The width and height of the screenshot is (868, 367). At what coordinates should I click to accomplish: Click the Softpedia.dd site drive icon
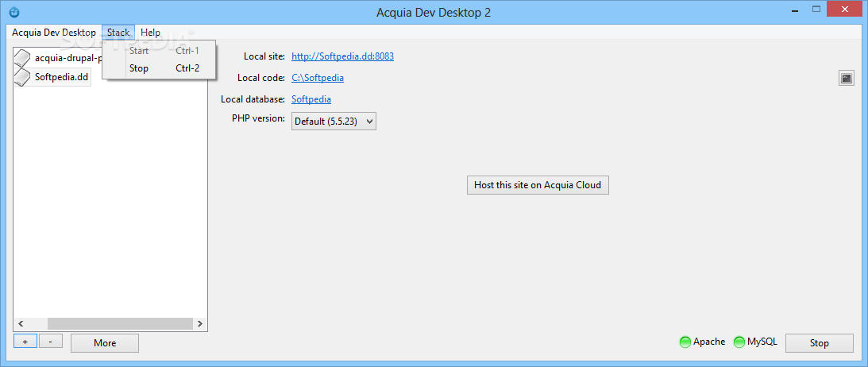[x=22, y=77]
